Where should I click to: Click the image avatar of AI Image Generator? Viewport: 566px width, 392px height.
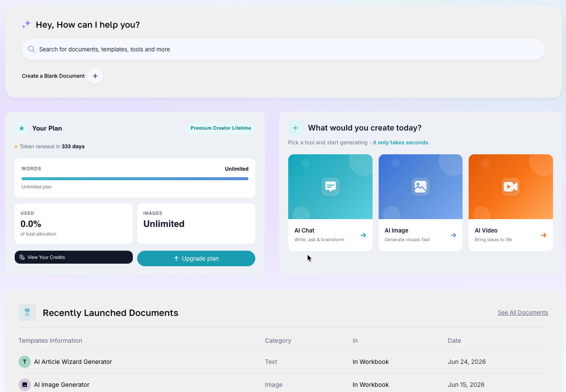pos(25,385)
